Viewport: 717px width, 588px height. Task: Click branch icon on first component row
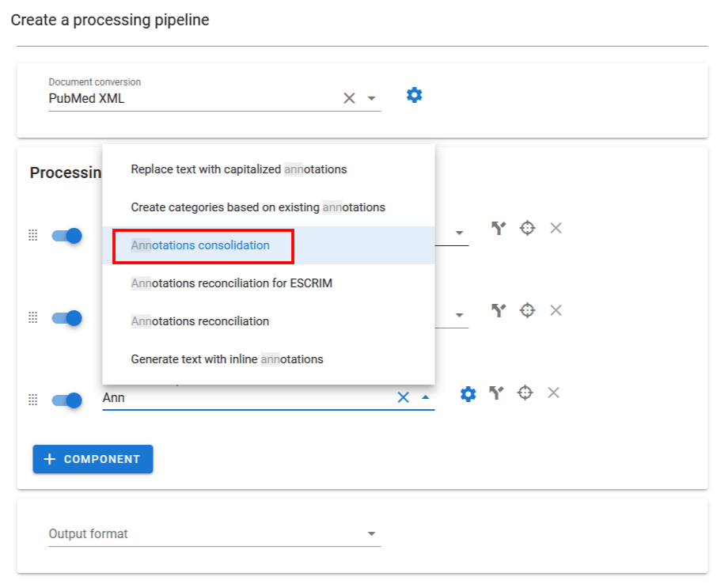[498, 229]
